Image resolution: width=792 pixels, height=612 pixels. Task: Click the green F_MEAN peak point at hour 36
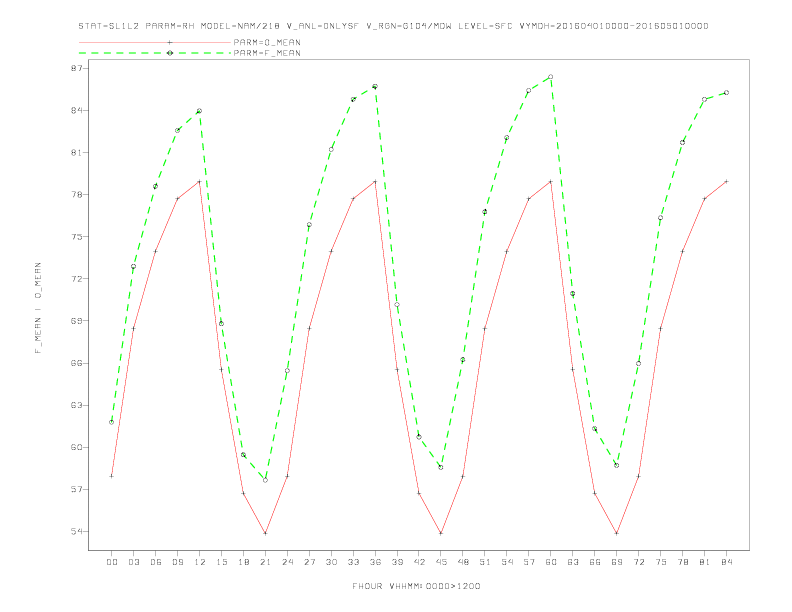375,86
